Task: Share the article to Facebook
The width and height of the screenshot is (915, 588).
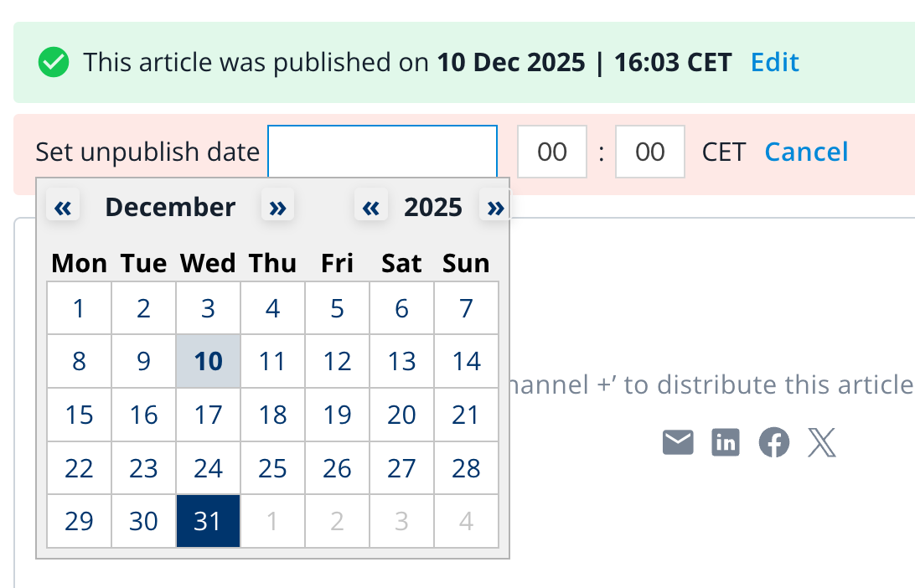Action: coord(773,442)
